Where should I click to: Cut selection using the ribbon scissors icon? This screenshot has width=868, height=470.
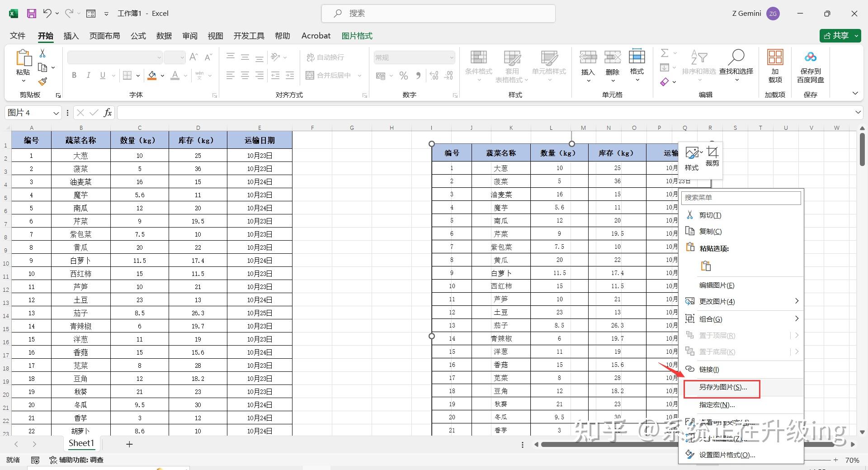pos(42,53)
